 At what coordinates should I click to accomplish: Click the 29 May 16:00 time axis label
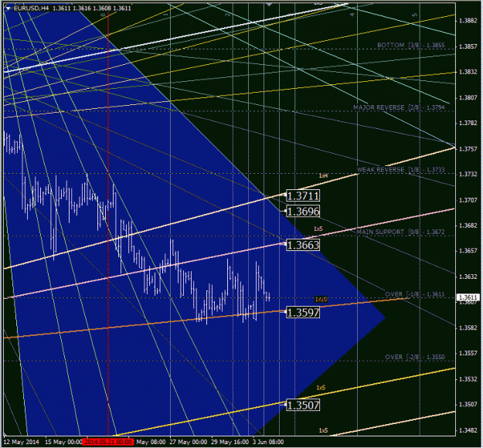click(x=230, y=442)
